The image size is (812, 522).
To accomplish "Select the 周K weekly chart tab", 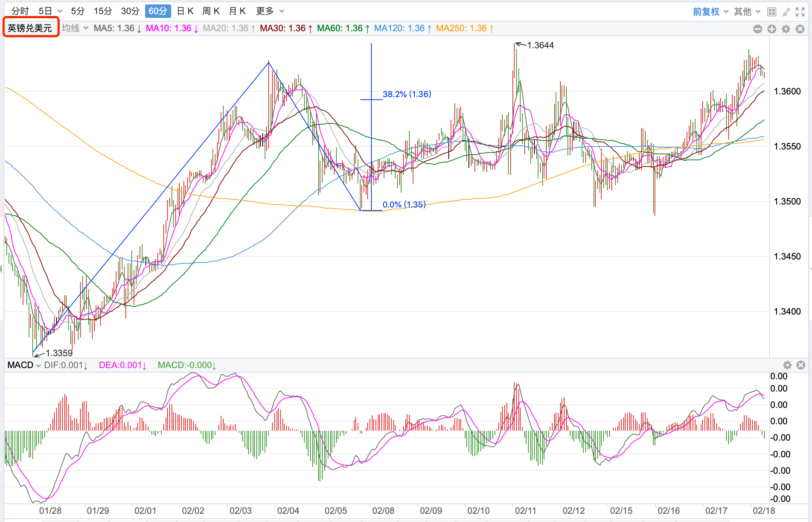I will click(211, 11).
